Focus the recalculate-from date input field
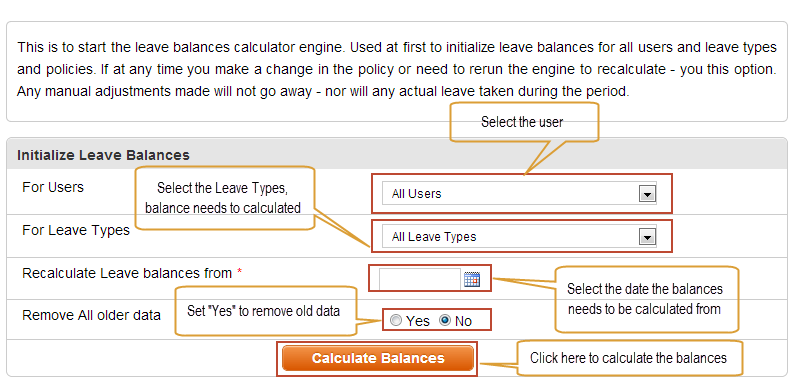Screen dimensions: 793x388 (420, 279)
